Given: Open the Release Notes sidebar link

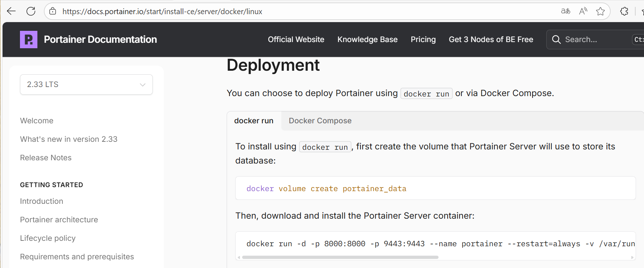Looking at the screenshot, I should pos(46,158).
